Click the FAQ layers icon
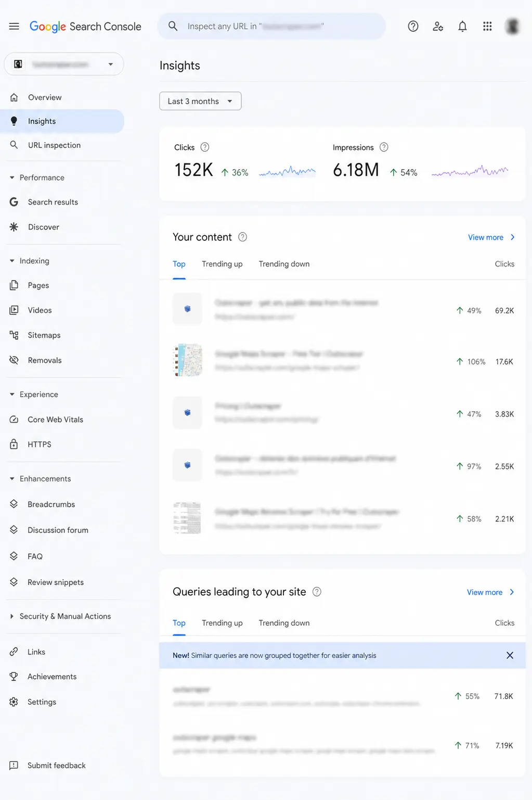Viewport: 532px width, 800px height. pyautogui.click(x=14, y=556)
